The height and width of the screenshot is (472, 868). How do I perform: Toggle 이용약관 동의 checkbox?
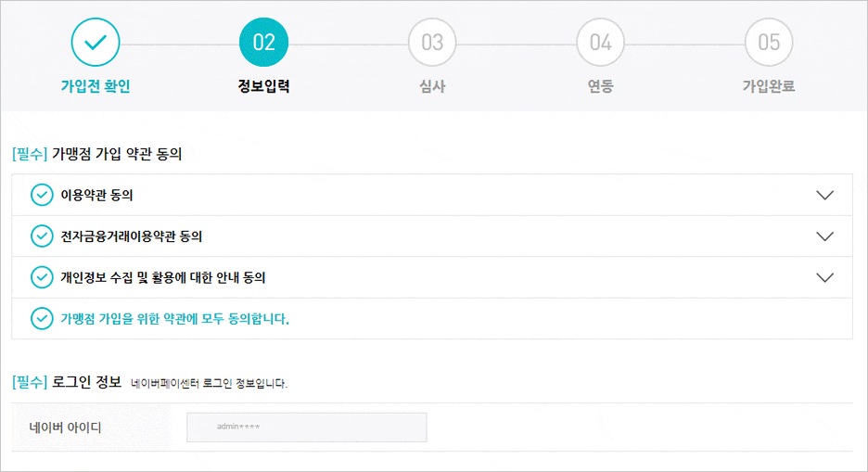pos(42,195)
